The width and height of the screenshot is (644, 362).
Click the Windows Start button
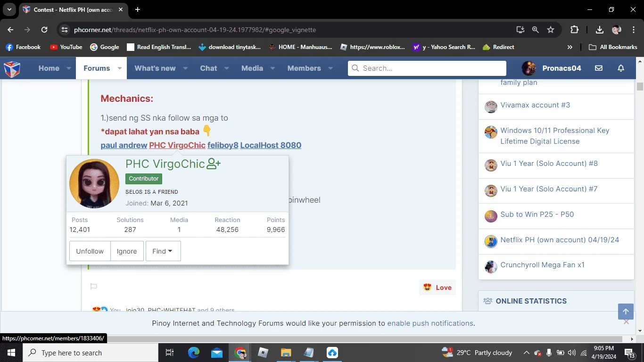point(11,353)
